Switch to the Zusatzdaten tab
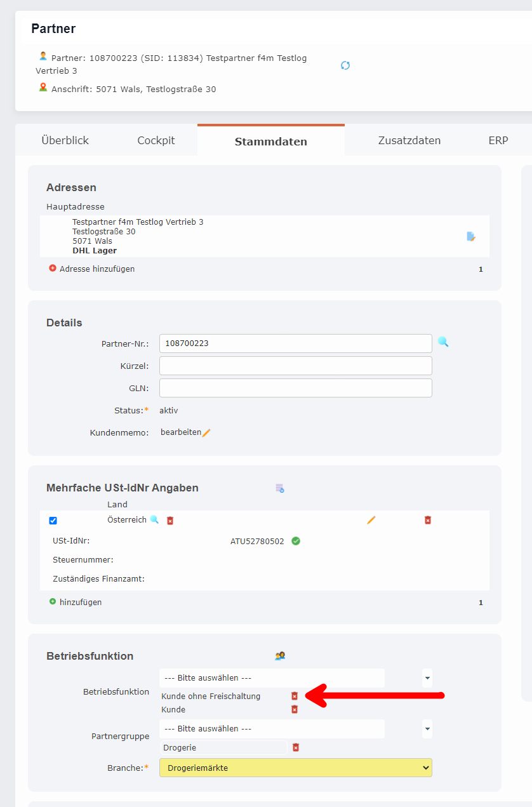Screen dimensions: 532x807 (x=409, y=140)
